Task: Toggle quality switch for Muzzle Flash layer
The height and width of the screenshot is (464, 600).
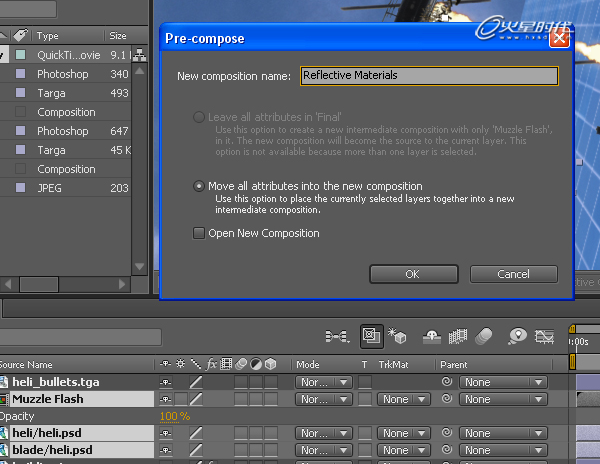Action: point(196,399)
